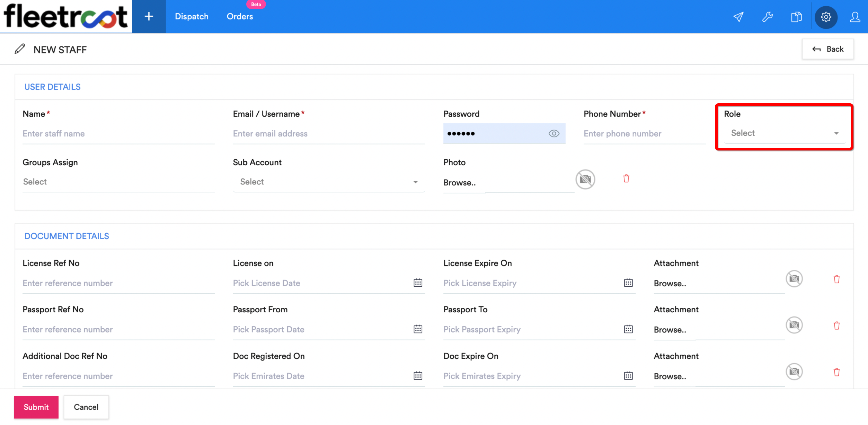Click Passport attachment preview placeholder
The image size is (868, 425).
click(x=794, y=325)
